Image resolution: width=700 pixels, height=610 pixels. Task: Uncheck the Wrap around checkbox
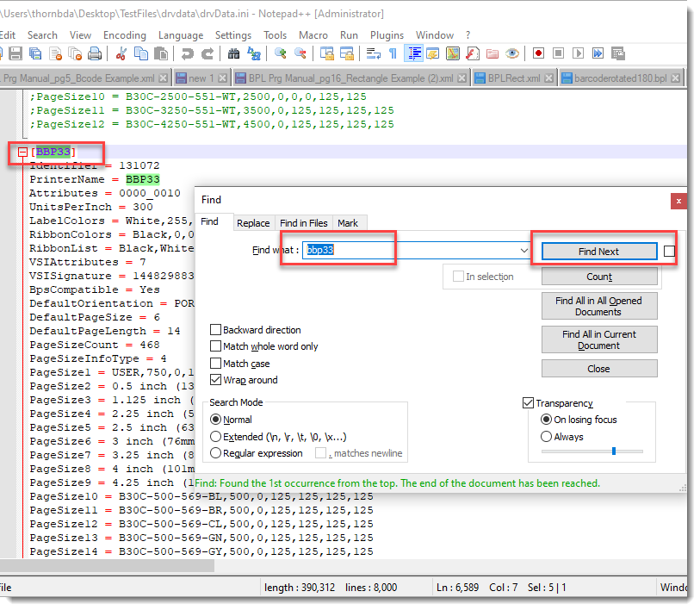(216, 380)
